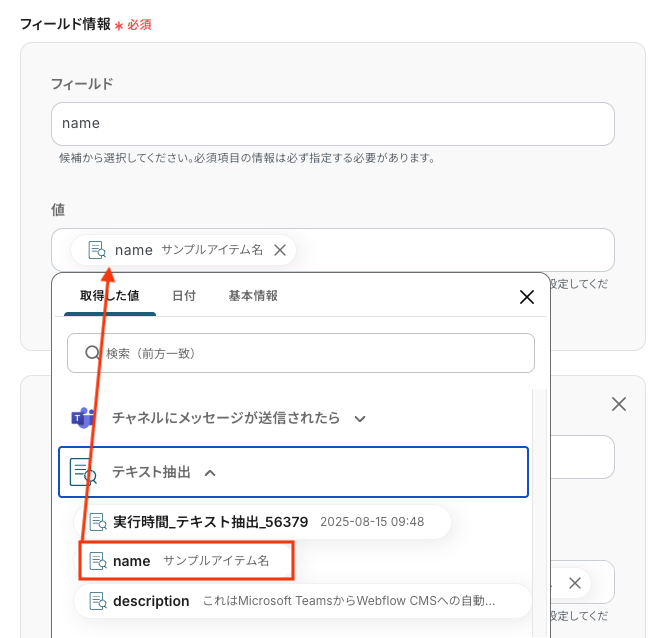670x638 pixels.
Task: Open the 基本情報 tab
Action: tap(253, 296)
